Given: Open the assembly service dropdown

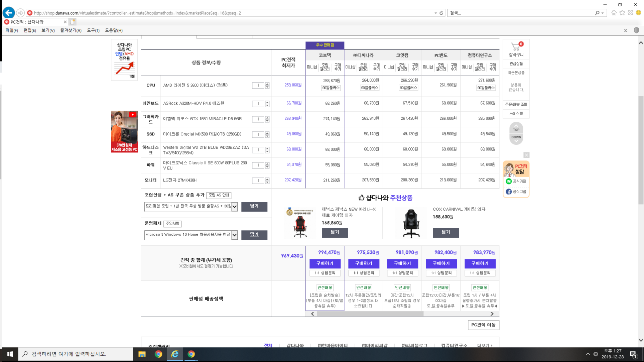Looking at the screenshot, I should click(235, 207).
